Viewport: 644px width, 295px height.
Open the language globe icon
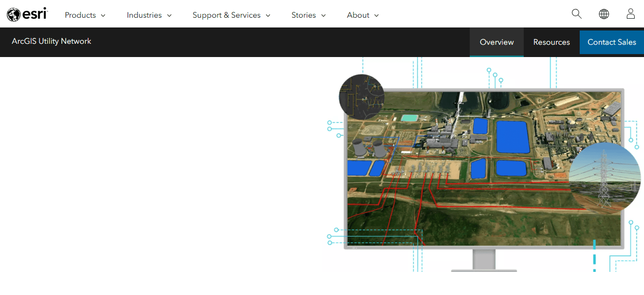coord(604,14)
